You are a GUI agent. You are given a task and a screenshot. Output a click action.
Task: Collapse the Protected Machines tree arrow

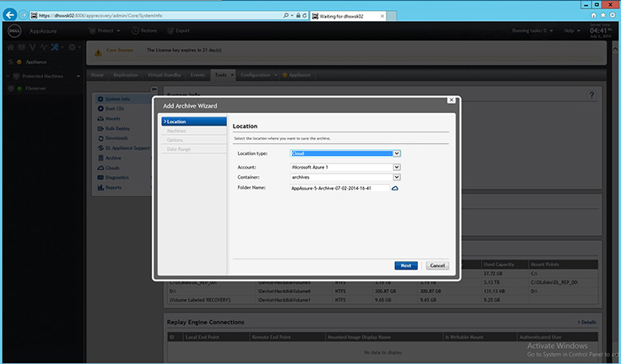[8, 76]
